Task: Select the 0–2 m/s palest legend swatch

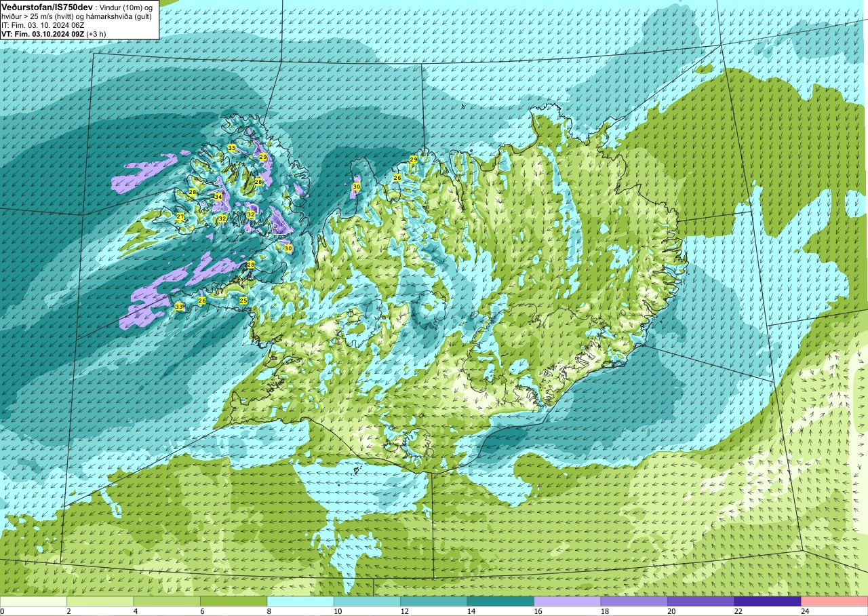Action: tap(34, 601)
